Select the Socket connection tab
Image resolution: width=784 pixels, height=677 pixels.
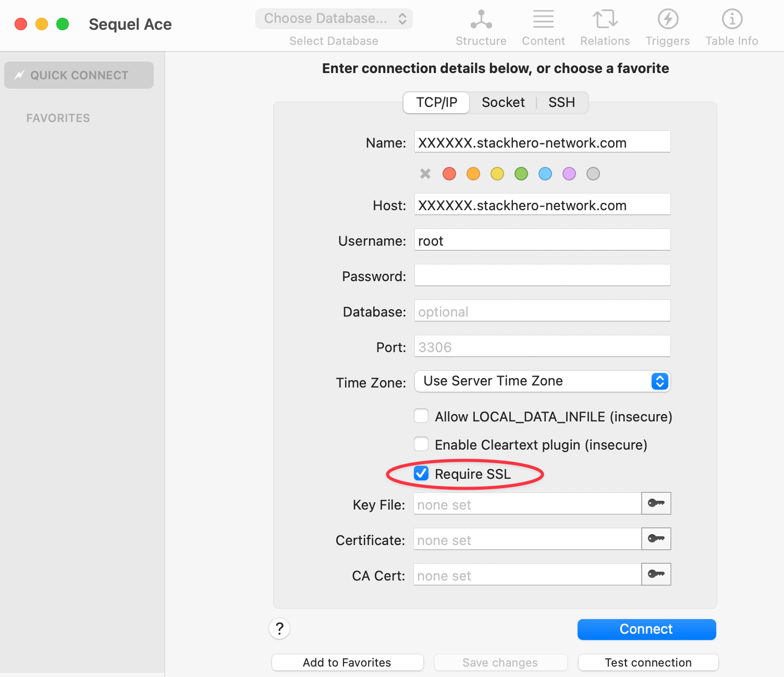click(x=503, y=102)
